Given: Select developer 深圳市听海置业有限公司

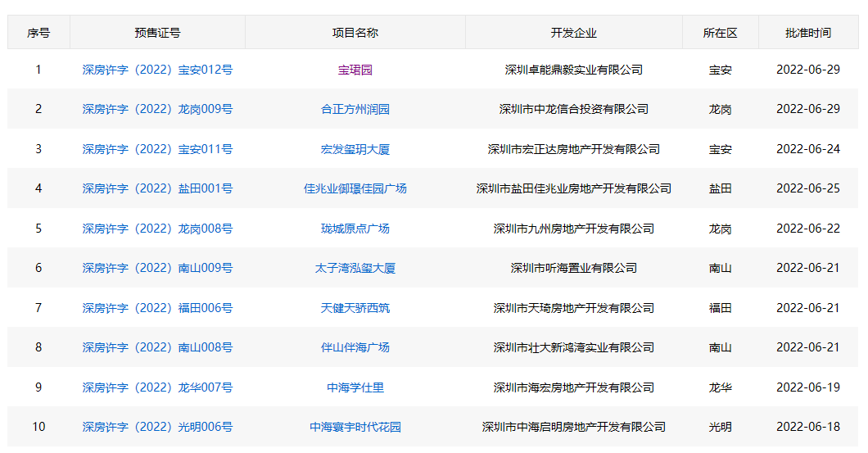Looking at the screenshot, I should [x=573, y=268].
